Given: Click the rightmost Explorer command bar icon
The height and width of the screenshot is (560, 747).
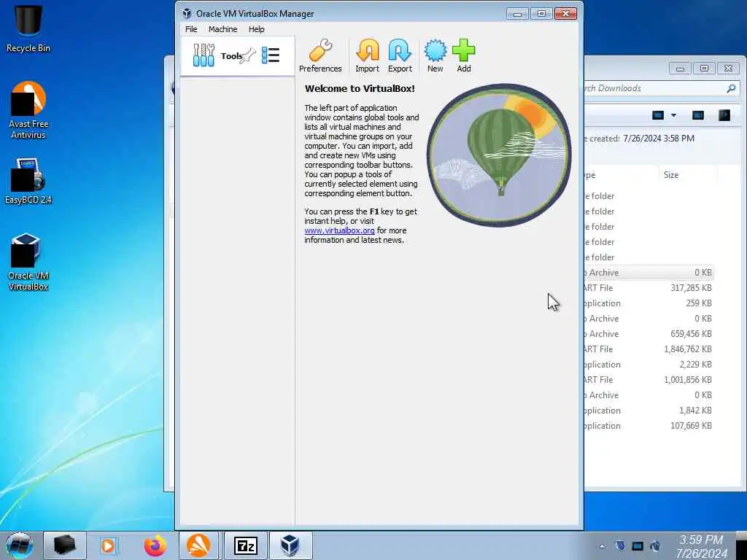Looking at the screenshot, I should pyautogui.click(x=724, y=115).
